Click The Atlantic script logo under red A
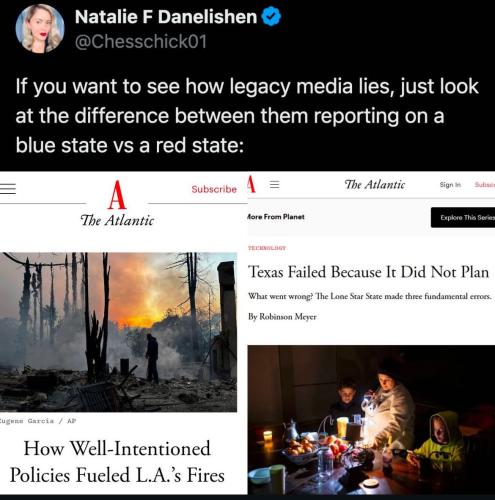The width and height of the screenshot is (495, 500). 117,220
